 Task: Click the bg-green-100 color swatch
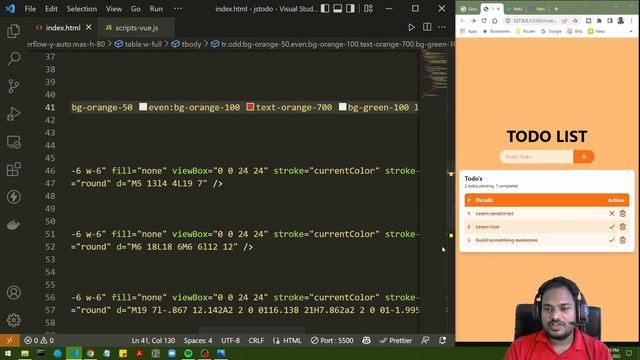(342, 107)
